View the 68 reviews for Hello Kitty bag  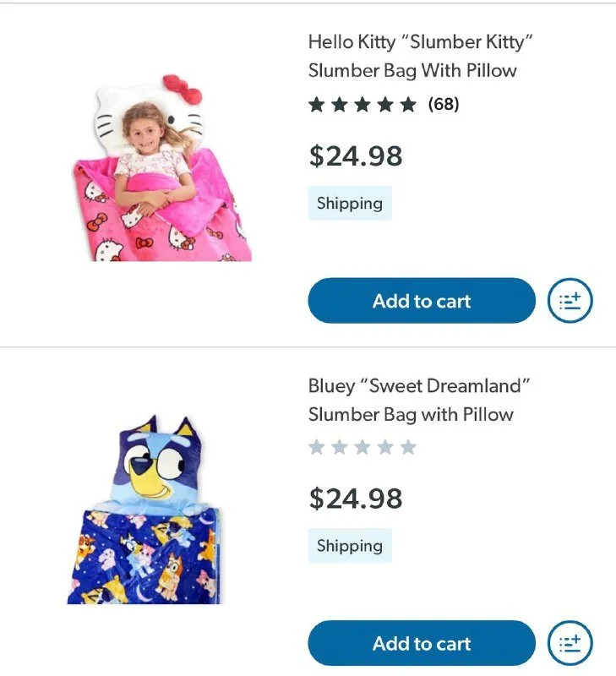click(444, 104)
